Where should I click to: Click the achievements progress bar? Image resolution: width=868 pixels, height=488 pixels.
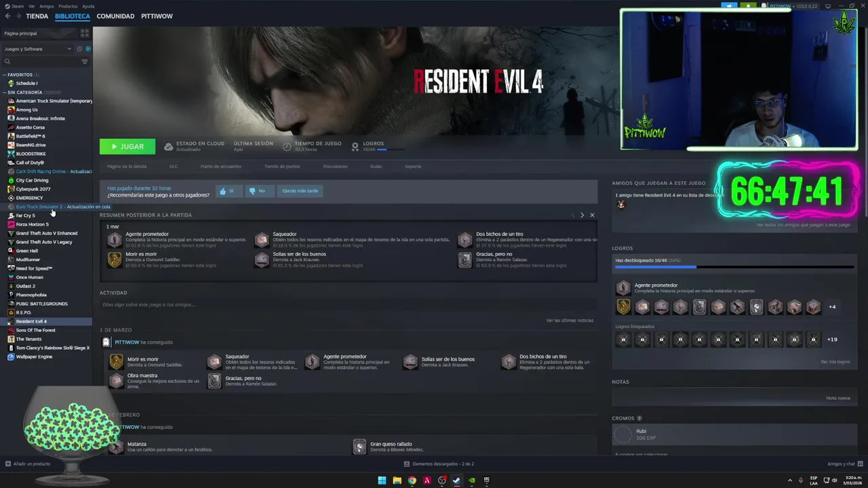click(x=734, y=267)
